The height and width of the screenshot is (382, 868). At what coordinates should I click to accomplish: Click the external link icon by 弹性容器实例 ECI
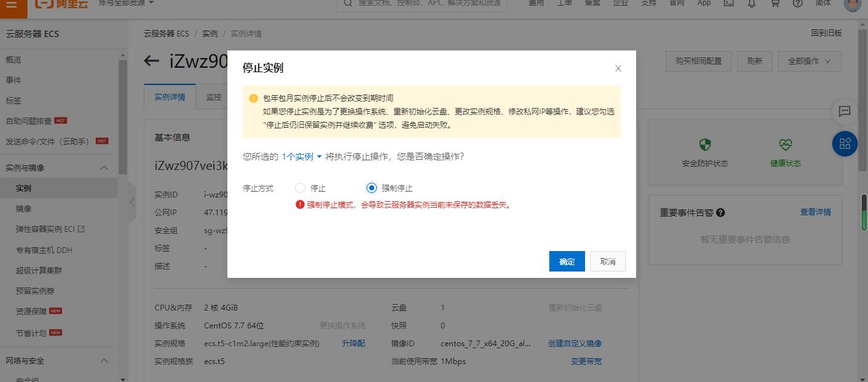click(81, 229)
